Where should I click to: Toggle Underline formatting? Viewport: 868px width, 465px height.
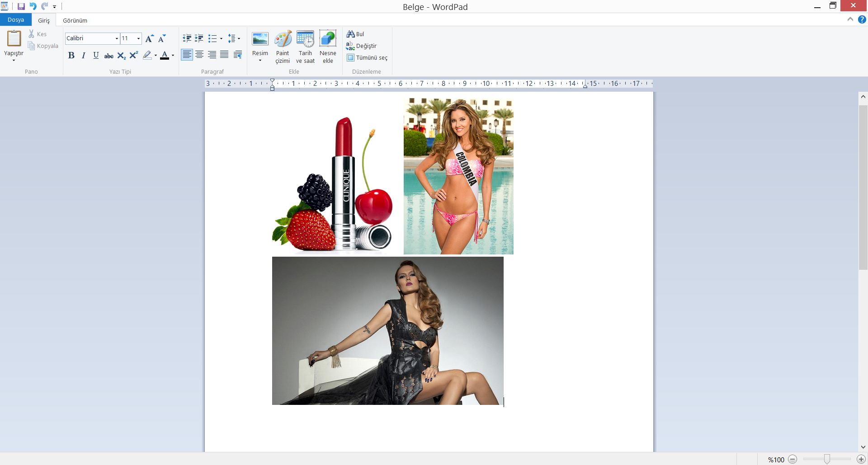coord(96,55)
